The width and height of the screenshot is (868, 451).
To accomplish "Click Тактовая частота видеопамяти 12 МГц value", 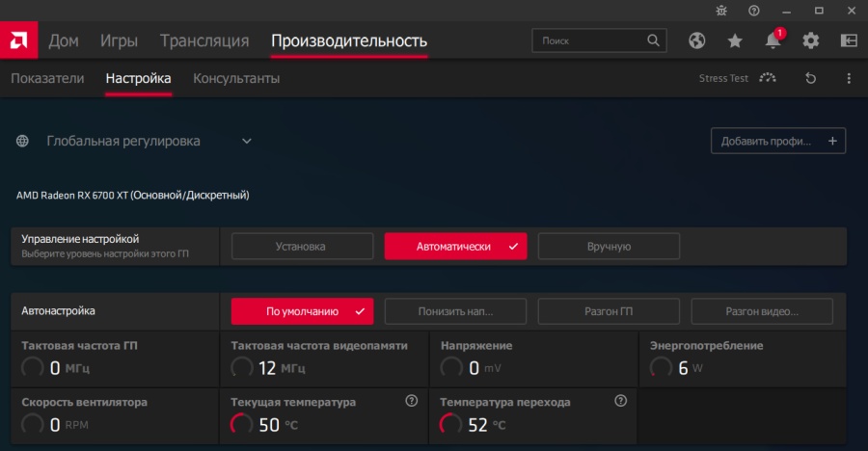I will [x=282, y=368].
